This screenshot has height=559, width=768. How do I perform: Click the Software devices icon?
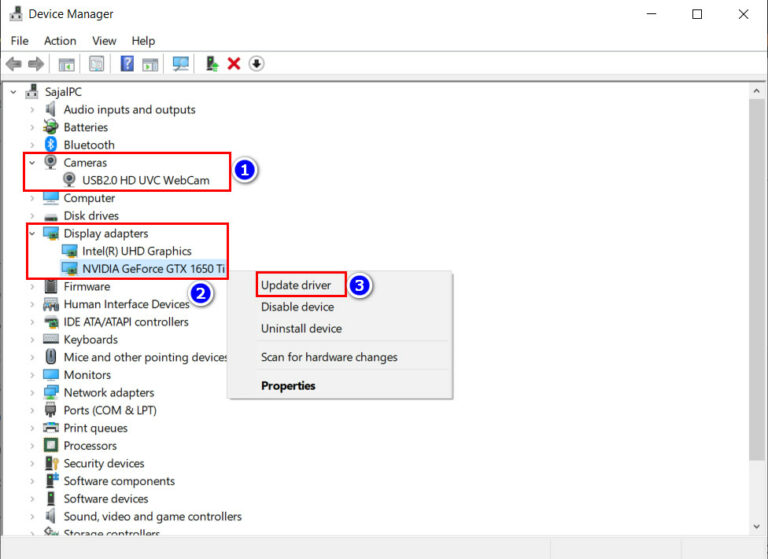click(x=51, y=498)
